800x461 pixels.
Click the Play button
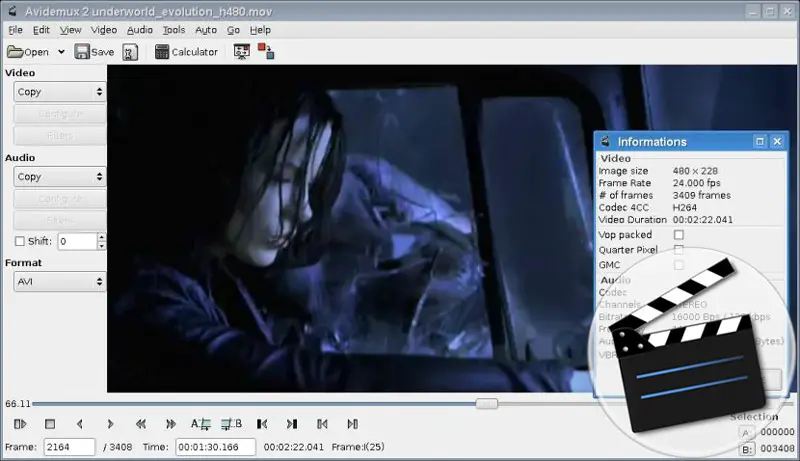coord(20,424)
